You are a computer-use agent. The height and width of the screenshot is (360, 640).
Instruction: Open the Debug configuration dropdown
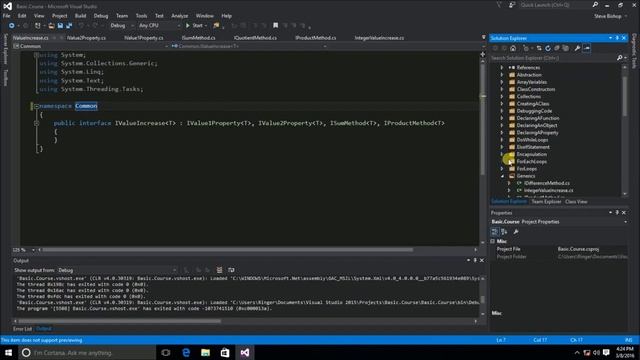point(122,26)
